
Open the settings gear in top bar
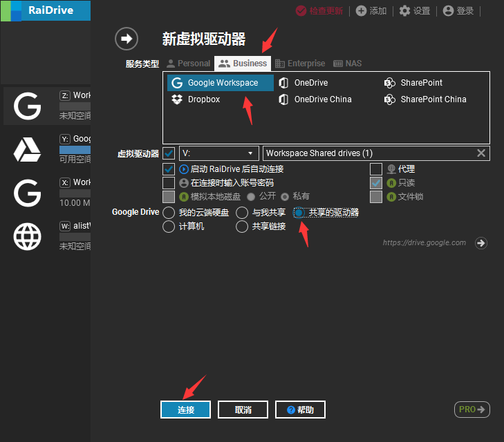pos(404,11)
